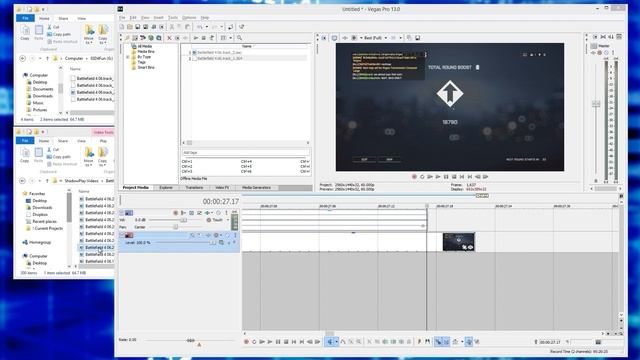Toggle Auto Ripple in the timeline toolbar
640x360 pixels.
pos(455,342)
